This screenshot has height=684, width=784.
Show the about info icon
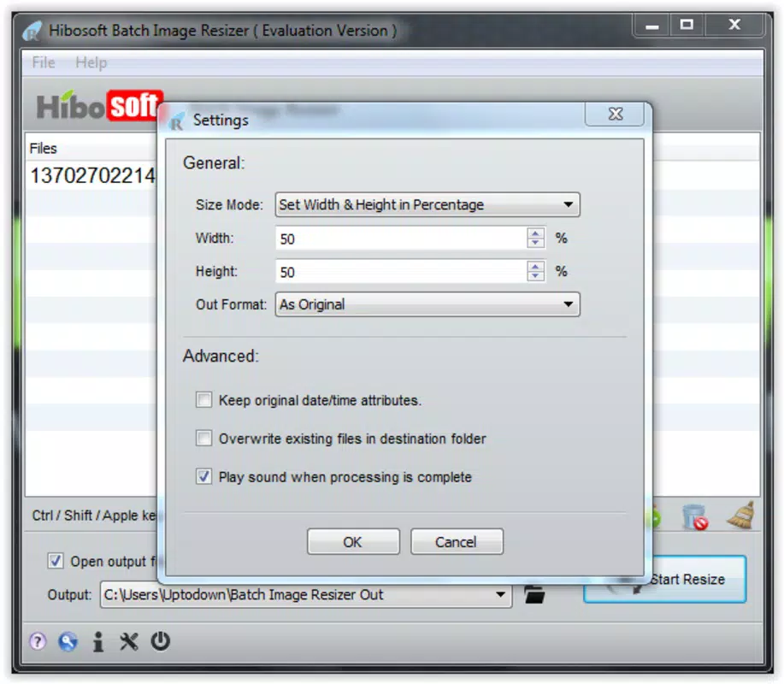pyautogui.click(x=98, y=641)
